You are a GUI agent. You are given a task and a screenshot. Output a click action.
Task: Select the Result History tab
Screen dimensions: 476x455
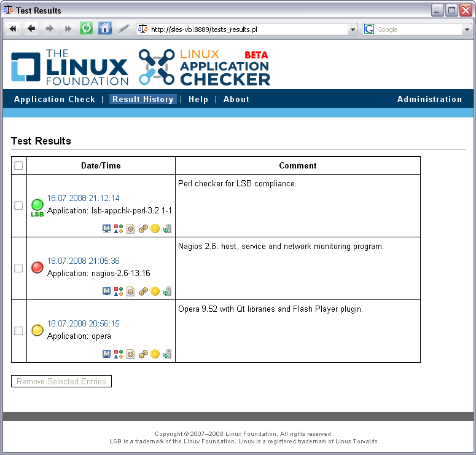pyautogui.click(x=142, y=99)
